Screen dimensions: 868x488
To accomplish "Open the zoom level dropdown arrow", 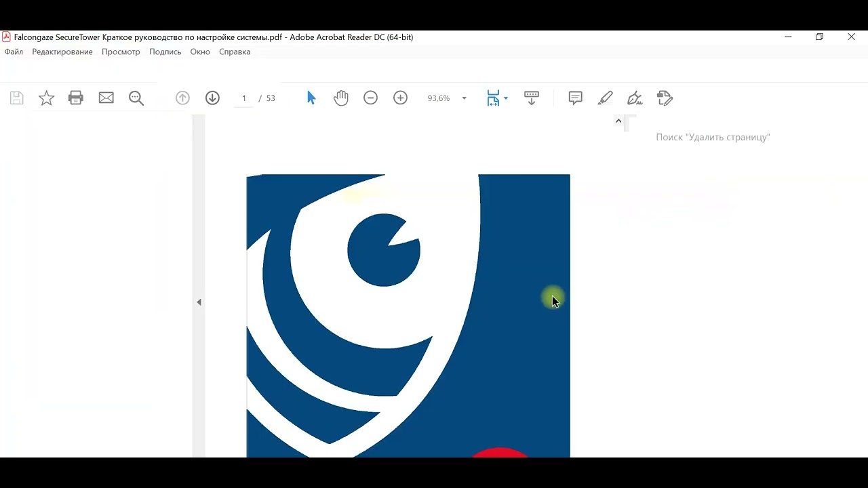I will pos(464,98).
